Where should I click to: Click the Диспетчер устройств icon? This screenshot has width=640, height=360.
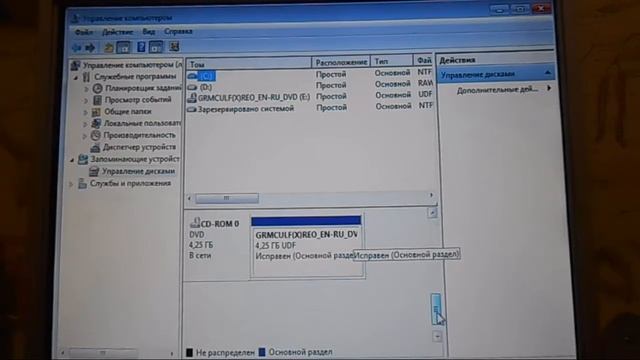[x=96, y=147]
